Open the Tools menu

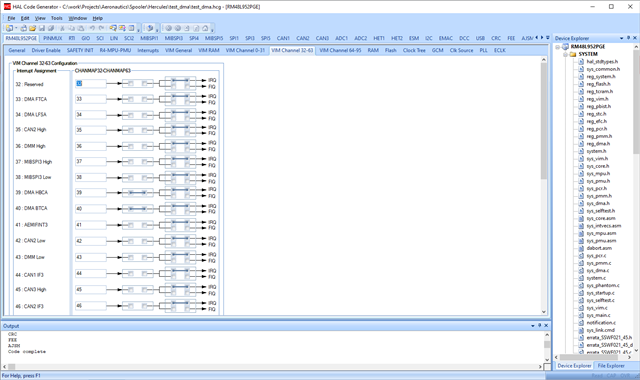point(56,18)
